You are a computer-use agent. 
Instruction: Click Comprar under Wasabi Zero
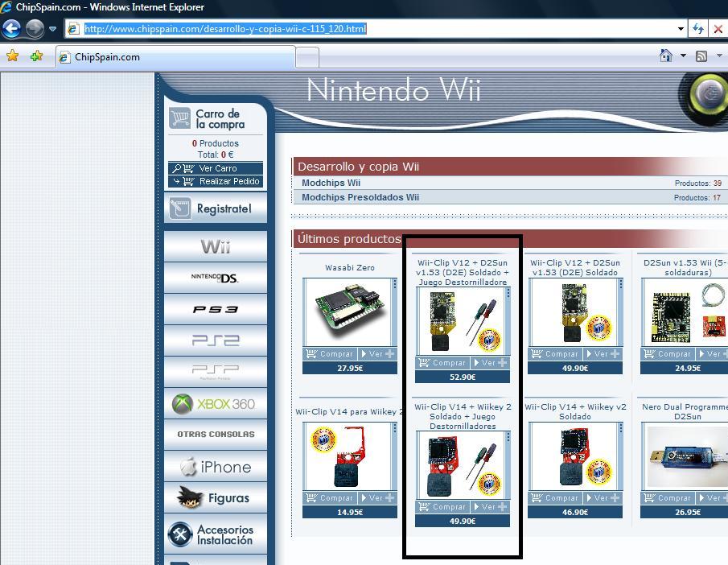pyautogui.click(x=331, y=353)
